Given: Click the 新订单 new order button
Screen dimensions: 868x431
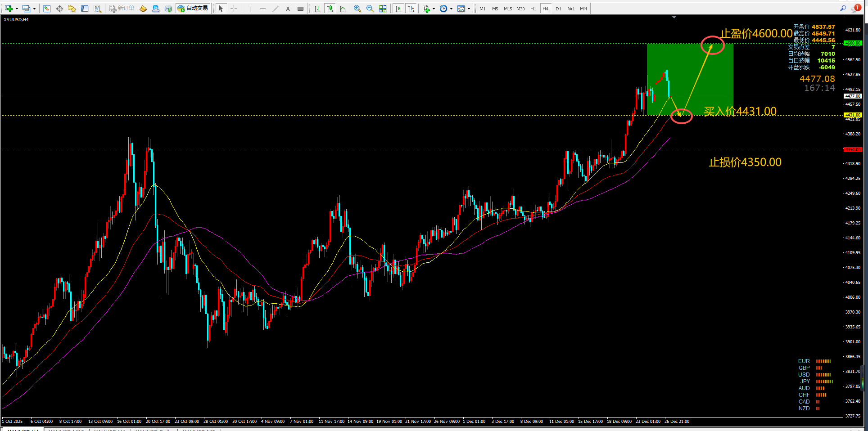Looking at the screenshot, I should [x=122, y=9].
